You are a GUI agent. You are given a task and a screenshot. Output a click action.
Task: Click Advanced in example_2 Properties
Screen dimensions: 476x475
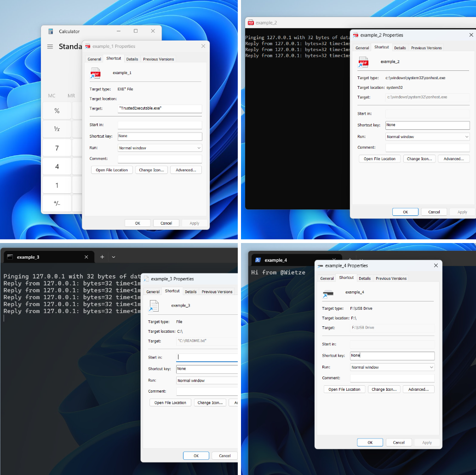click(454, 158)
